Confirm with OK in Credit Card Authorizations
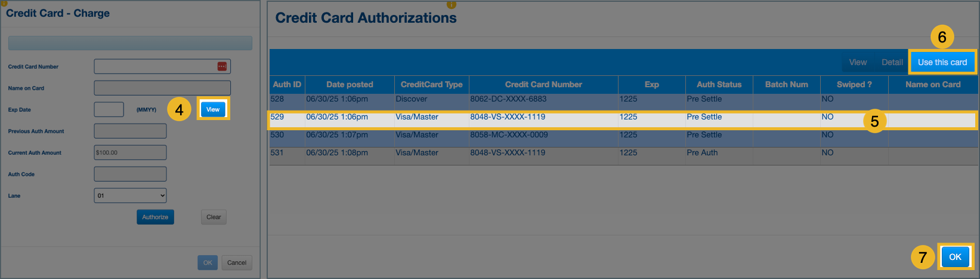980x279 pixels. click(x=955, y=257)
